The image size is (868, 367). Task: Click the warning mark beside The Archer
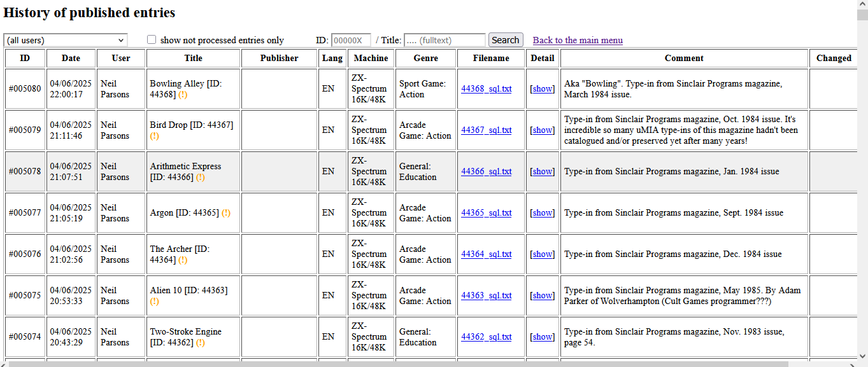[183, 260]
